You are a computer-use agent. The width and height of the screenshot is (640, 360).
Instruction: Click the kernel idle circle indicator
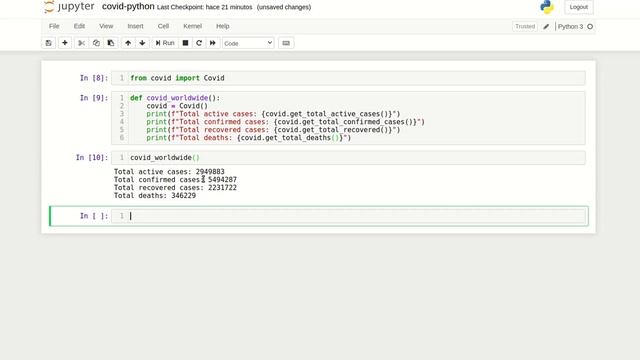point(590,27)
